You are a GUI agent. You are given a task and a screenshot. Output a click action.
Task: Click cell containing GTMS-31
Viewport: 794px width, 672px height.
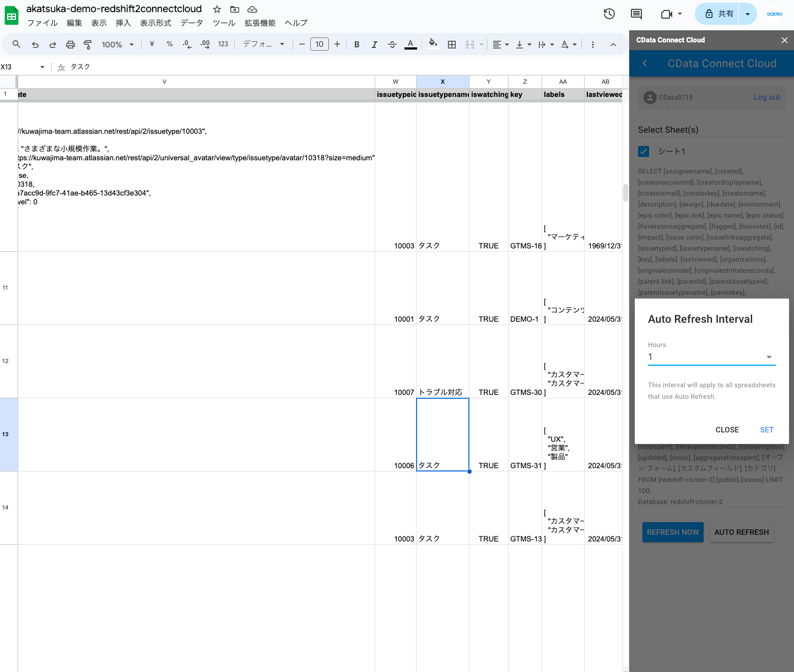(525, 435)
